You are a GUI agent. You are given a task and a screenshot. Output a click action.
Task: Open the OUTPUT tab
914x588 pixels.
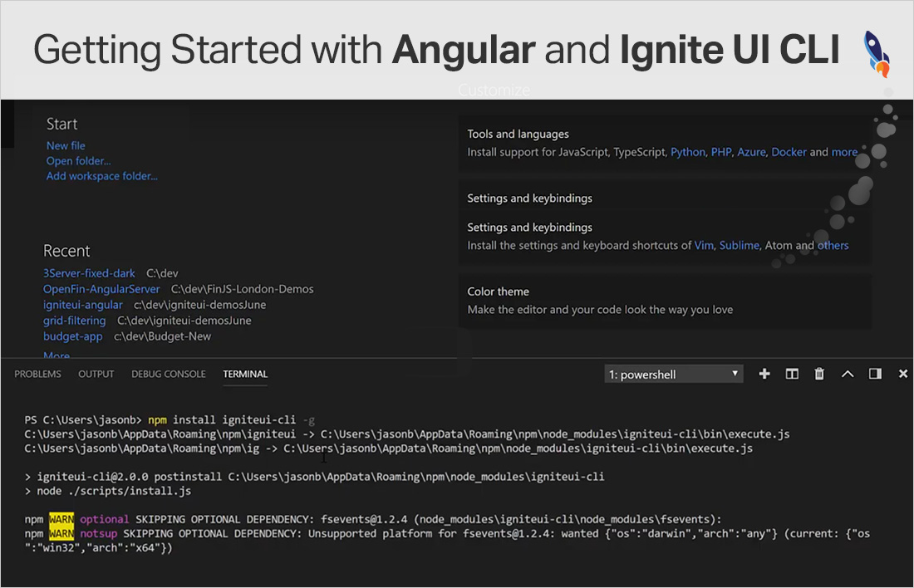coord(96,375)
